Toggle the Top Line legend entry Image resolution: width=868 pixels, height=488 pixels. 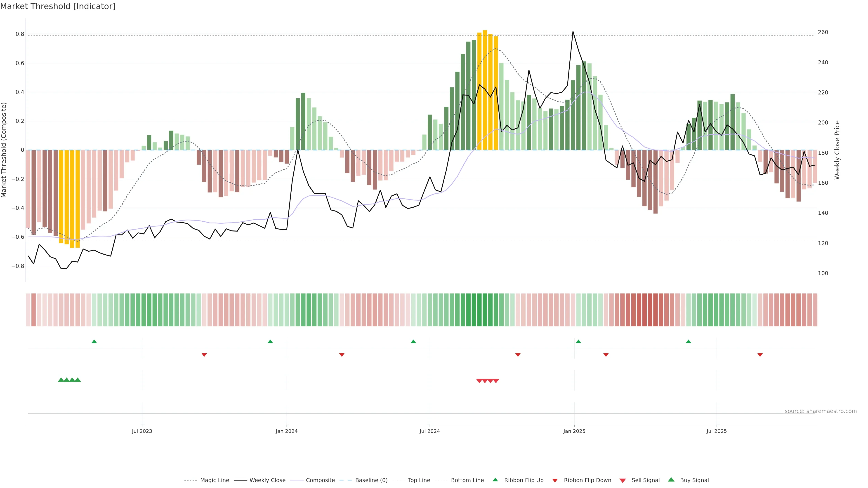tap(419, 480)
